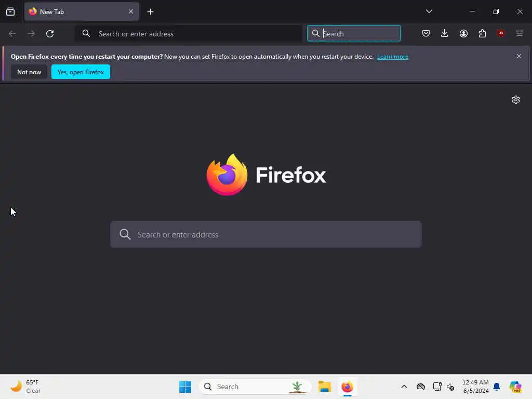
Task: Open the Extensions puzzle icon
Action: coord(482,33)
